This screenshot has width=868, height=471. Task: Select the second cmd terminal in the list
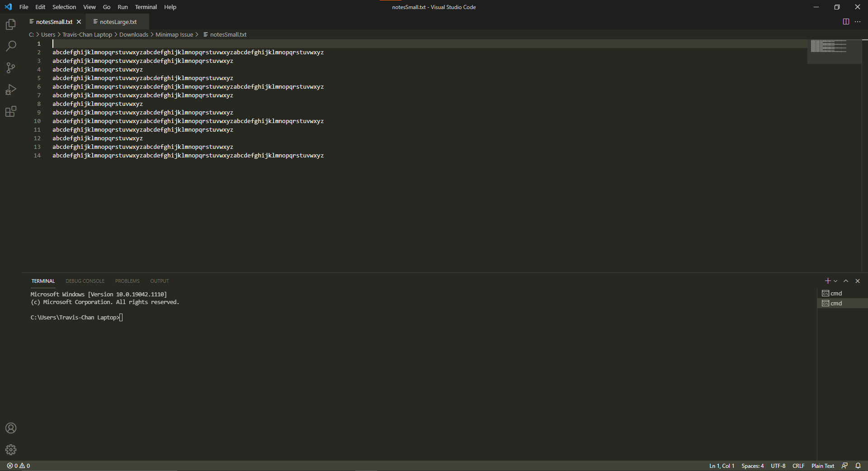pos(836,303)
